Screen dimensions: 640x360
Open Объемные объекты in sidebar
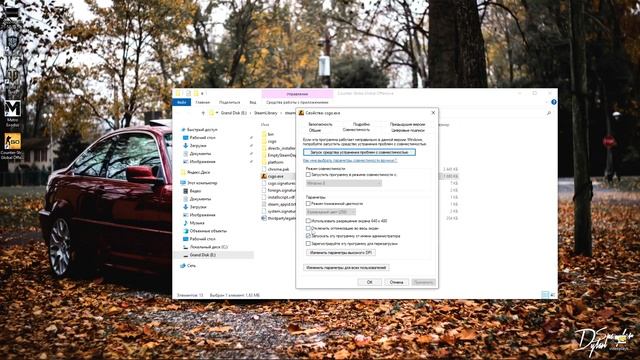(204, 231)
